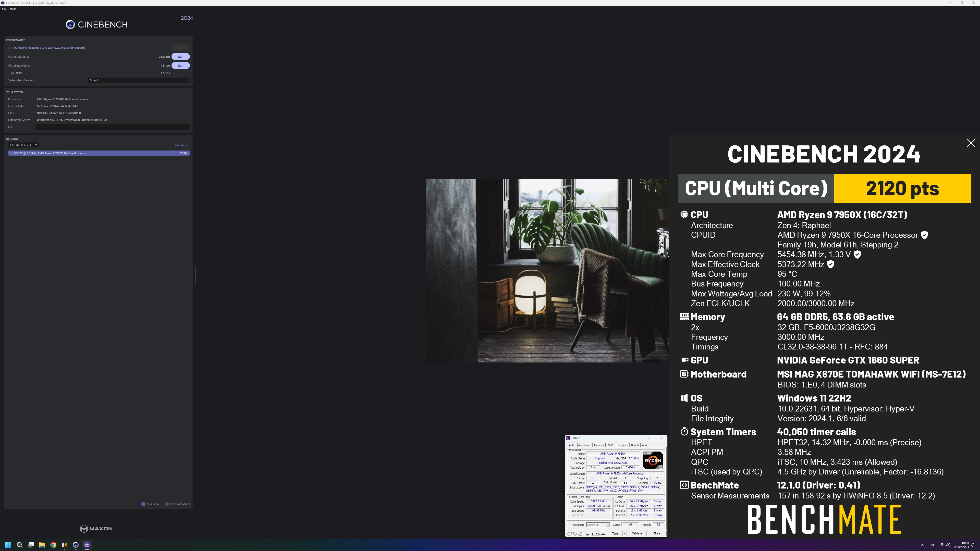The height and width of the screenshot is (551, 980).
Task: Click the Windows OS icon in BenchMate panel
Action: pos(684,398)
